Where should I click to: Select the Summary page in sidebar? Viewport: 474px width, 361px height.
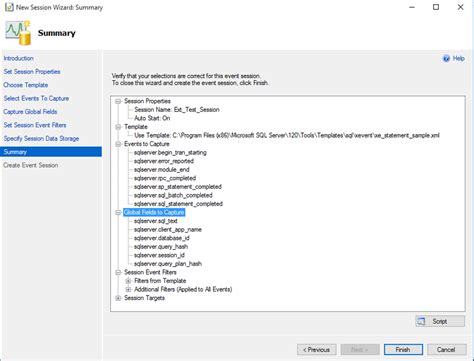click(51, 152)
